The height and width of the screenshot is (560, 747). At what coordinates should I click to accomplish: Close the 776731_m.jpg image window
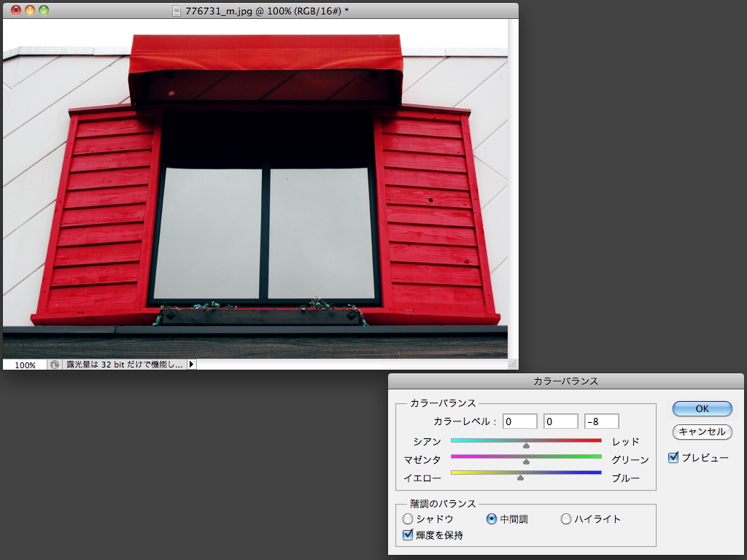(16, 10)
